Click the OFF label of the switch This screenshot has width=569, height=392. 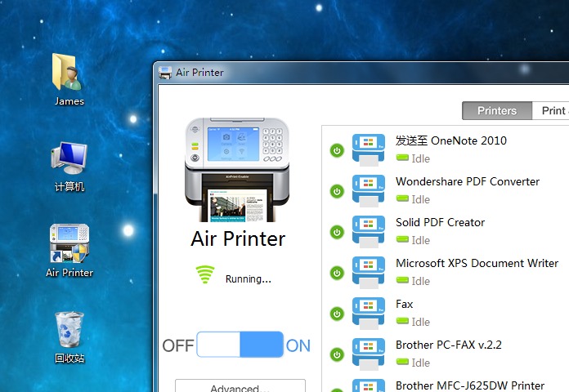click(x=178, y=345)
